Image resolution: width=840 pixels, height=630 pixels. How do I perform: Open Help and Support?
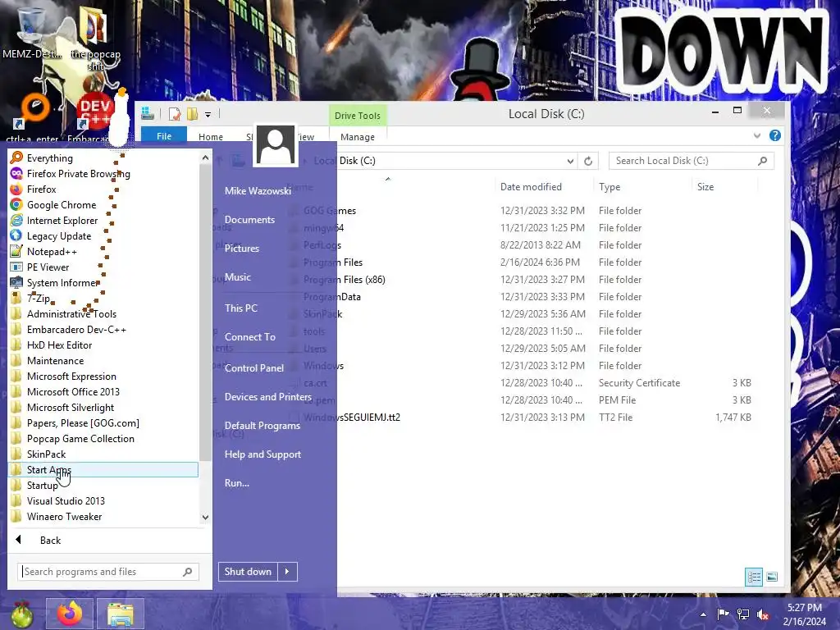(x=262, y=454)
